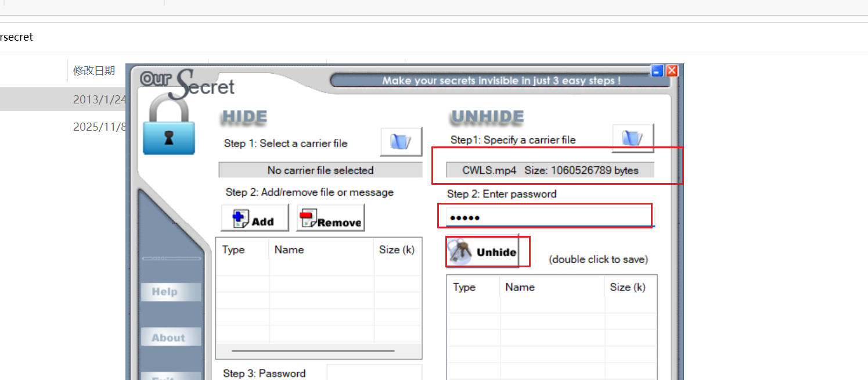Open the UNHIDE carrier file browse folder icon

click(x=633, y=138)
